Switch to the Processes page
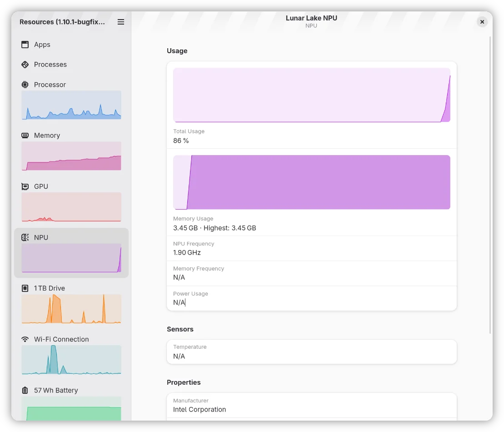Image resolution: width=504 pixels, height=432 pixels. tap(50, 65)
